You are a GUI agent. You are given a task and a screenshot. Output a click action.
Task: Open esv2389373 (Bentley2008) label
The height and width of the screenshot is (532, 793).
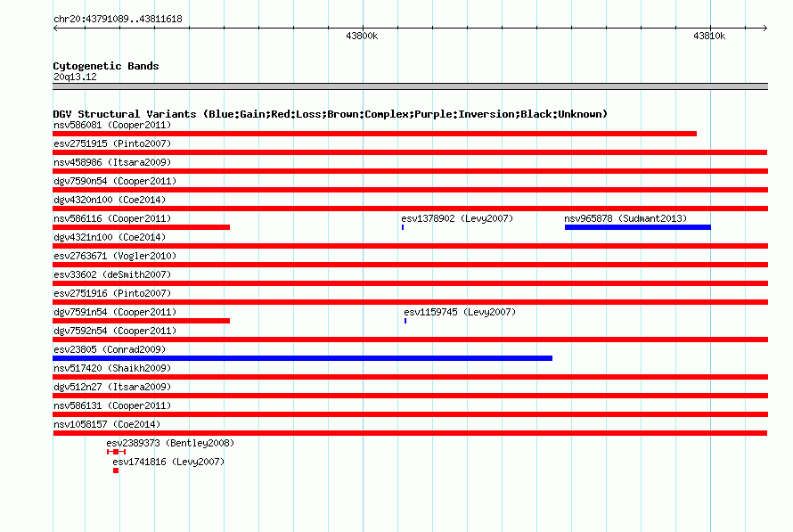170,443
